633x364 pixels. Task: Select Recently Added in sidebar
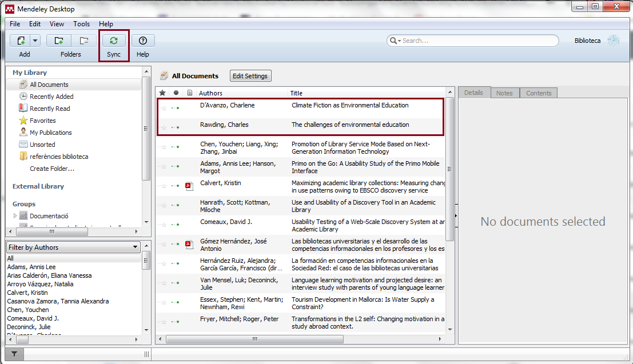[51, 97]
